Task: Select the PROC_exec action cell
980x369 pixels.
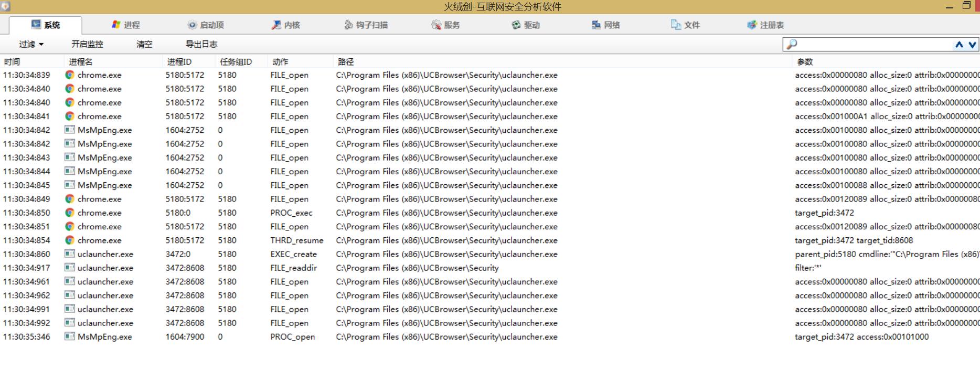Action: pos(291,213)
